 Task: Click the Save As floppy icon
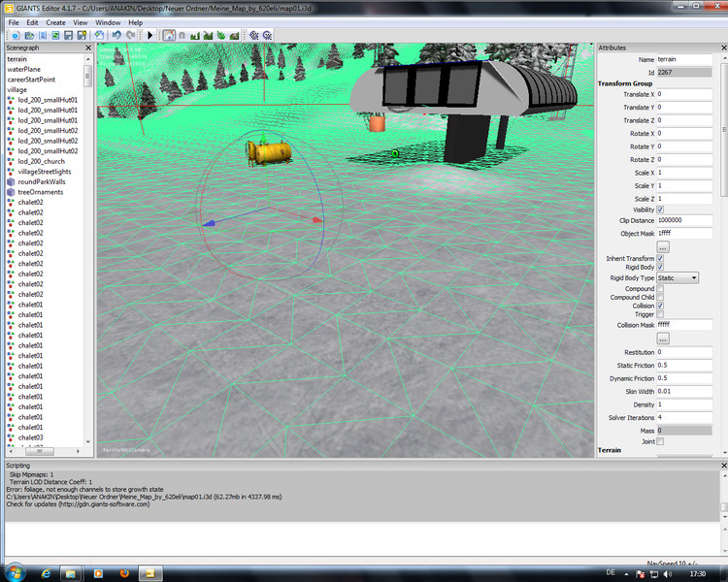(x=83, y=35)
